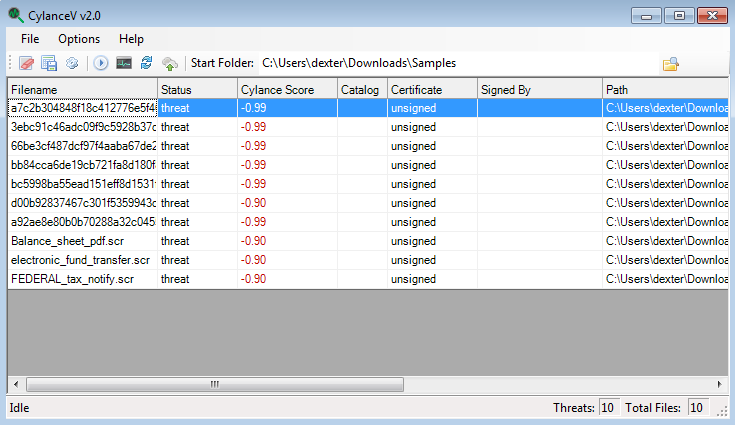Sort by Cylance Score column header

click(x=287, y=89)
